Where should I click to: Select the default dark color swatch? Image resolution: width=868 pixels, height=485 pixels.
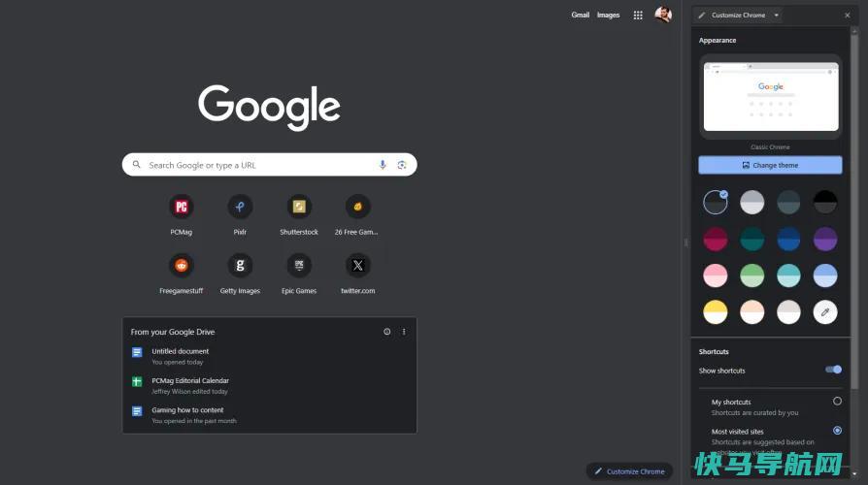tap(716, 203)
